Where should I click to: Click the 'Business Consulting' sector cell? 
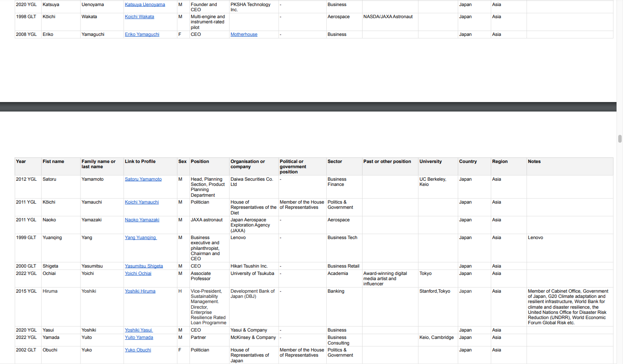[344, 340]
